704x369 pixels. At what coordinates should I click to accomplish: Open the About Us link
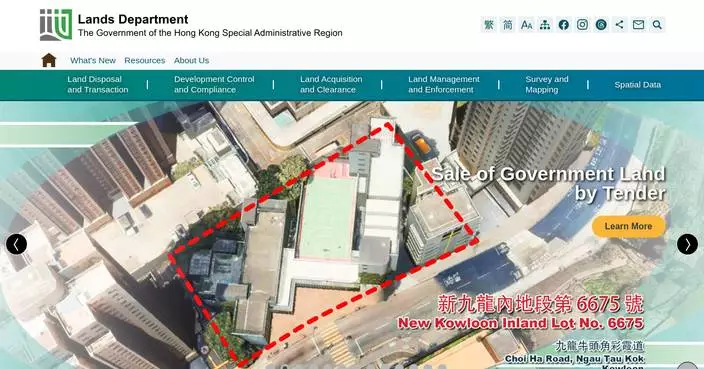pyautogui.click(x=191, y=61)
